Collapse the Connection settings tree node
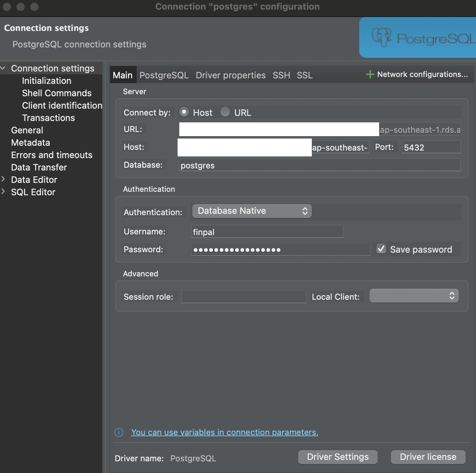The width and height of the screenshot is (476, 473). [3, 68]
